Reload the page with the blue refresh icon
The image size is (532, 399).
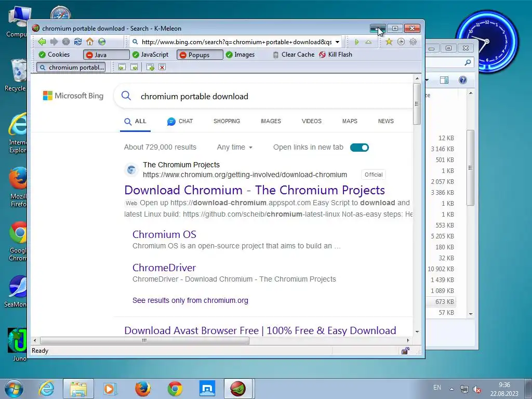click(78, 42)
